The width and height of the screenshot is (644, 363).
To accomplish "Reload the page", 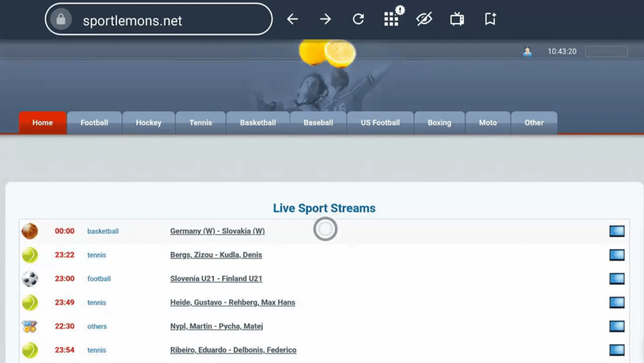I will pyautogui.click(x=358, y=19).
